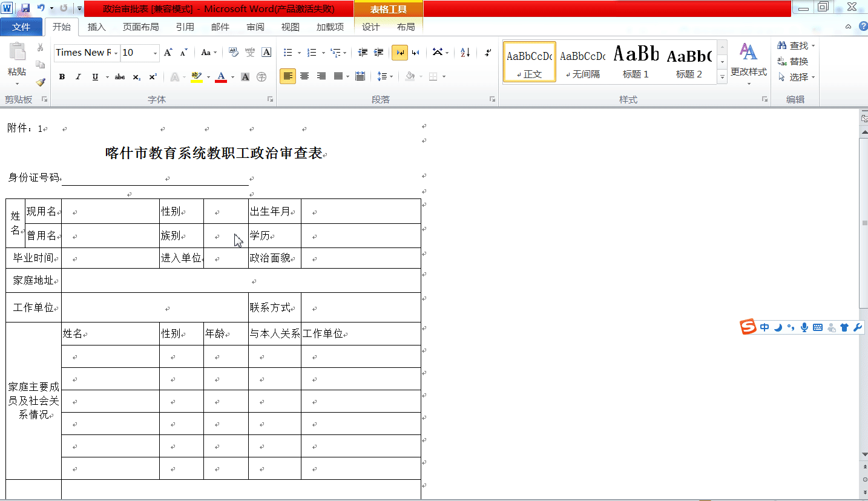
Task: Select the underline tool
Action: 95,76
